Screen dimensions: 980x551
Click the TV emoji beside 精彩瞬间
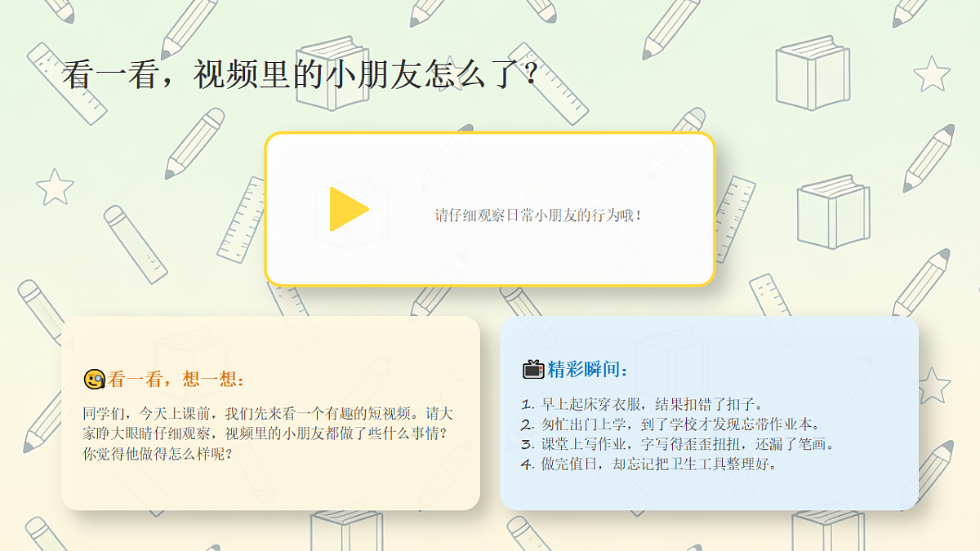(x=533, y=370)
